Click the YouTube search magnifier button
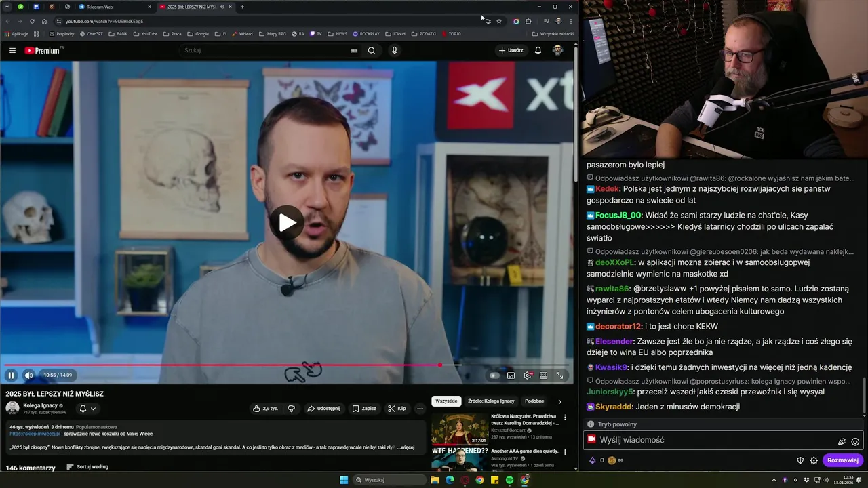This screenshot has height=488, width=868. click(x=372, y=50)
